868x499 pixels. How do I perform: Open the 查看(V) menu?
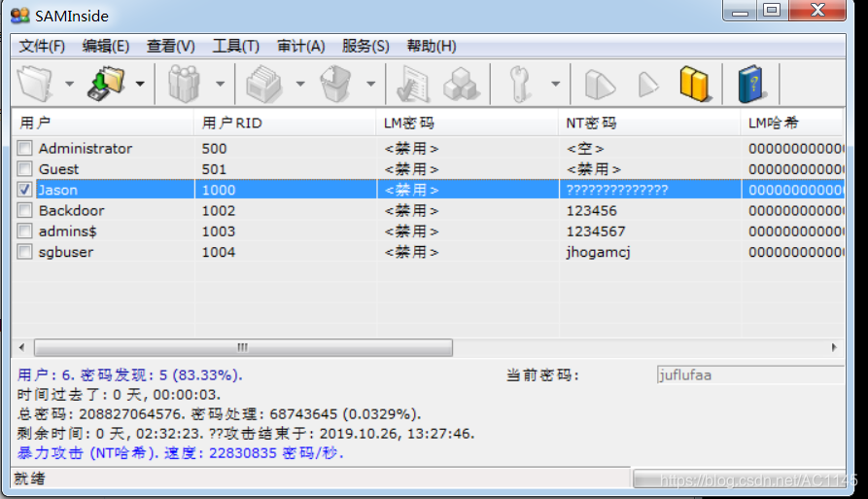170,46
